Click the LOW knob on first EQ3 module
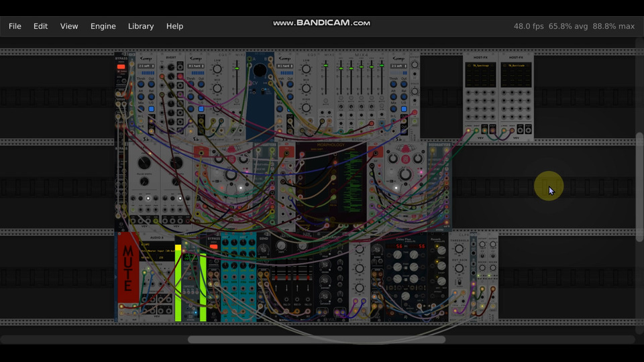The height and width of the screenshot is (362, 644). click(x=217, y=69)
